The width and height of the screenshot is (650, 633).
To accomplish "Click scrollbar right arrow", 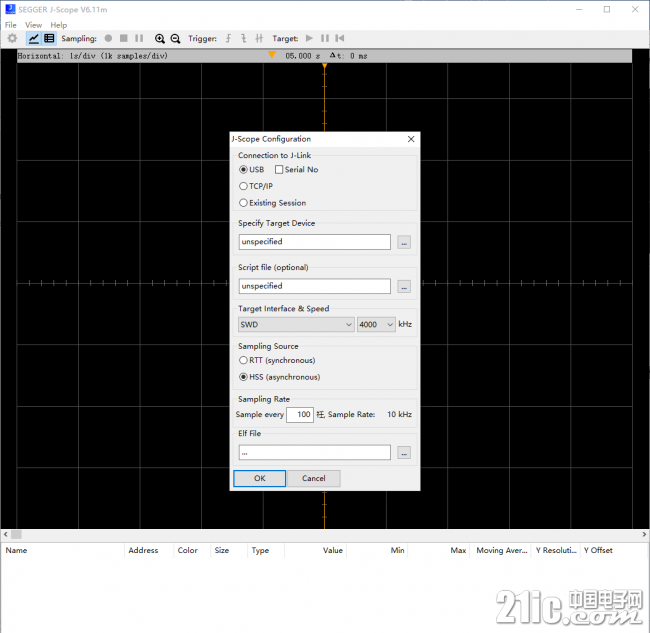I will (644, 535).
